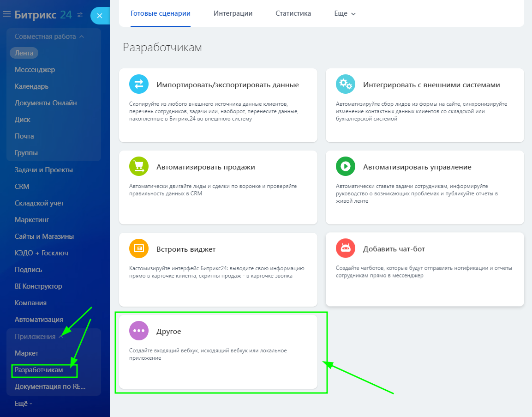Close the panel with the blue X button
Viewport: 532px width, 417px height.
tap(100, 16)
